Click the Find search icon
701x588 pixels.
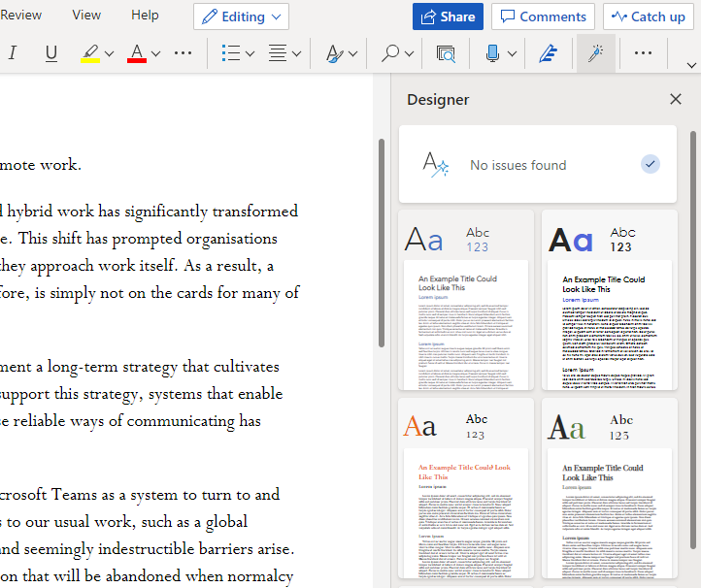[391, 53]
